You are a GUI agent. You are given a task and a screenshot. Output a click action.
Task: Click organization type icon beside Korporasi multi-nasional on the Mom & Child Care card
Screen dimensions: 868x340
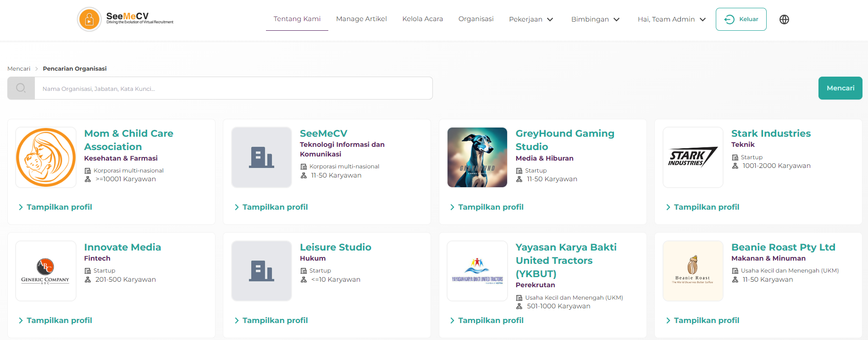point(88,171)
